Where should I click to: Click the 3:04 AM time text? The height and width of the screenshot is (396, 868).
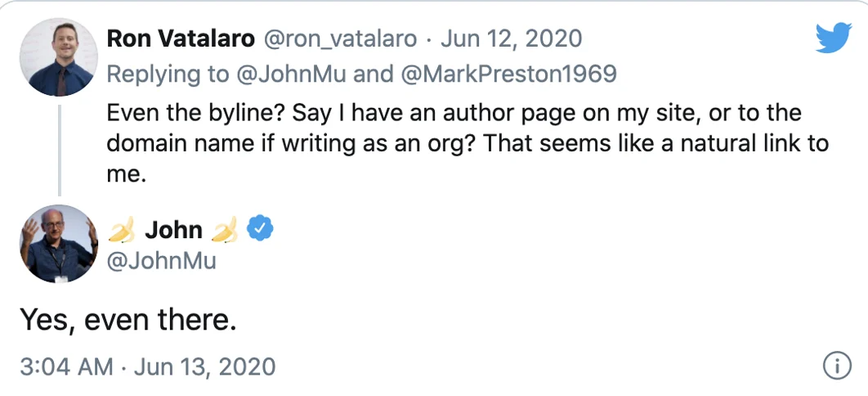tap(65, 367)
